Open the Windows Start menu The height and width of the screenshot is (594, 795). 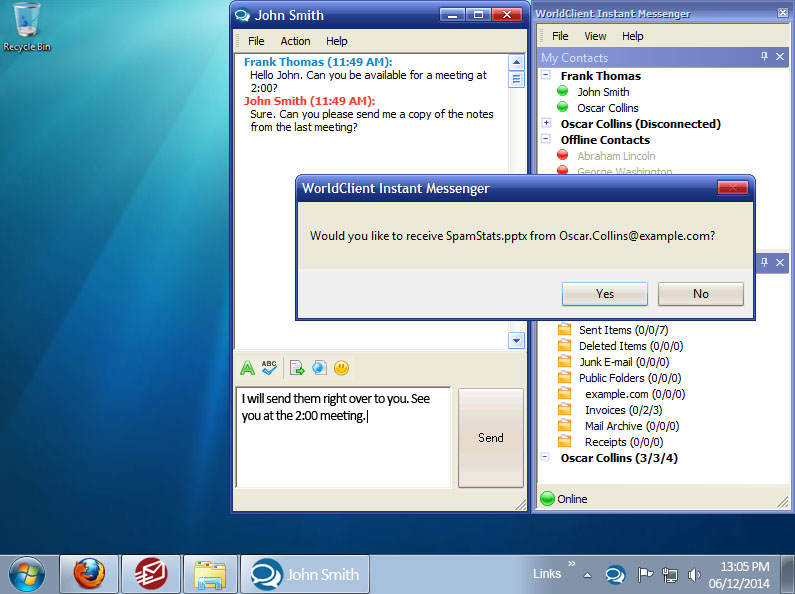tap(27, 574)
